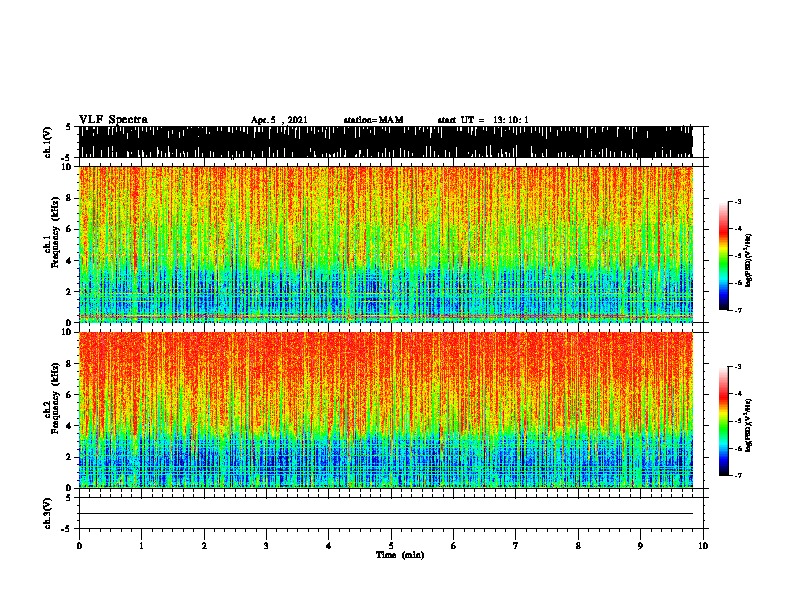Image resolution: width=792 pixels, height=612 pixels.
Task: Click the ch.1 voltage waveform panel
Action: click(386, 142)
